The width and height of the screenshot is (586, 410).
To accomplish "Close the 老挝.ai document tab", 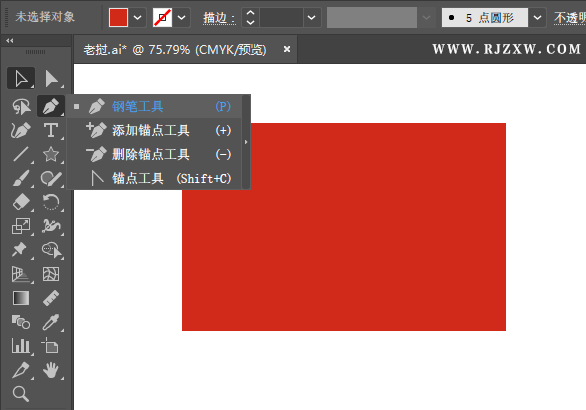I will (x=287, y=49).
